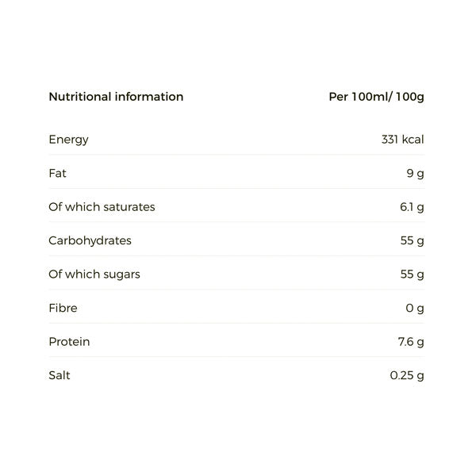Screen dimensions: 476x476
Task: Select the 9 g fat value
Action: tap(415, 173)
